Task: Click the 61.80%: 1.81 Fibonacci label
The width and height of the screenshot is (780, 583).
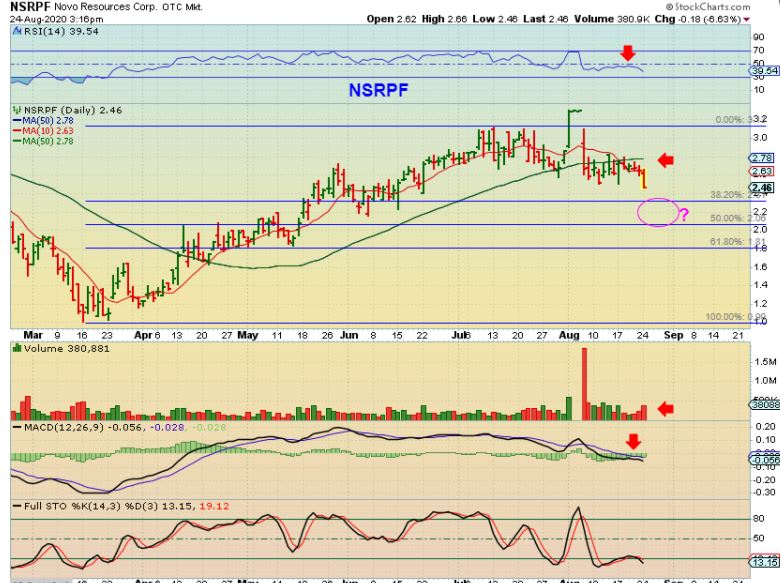Action: 738,242
